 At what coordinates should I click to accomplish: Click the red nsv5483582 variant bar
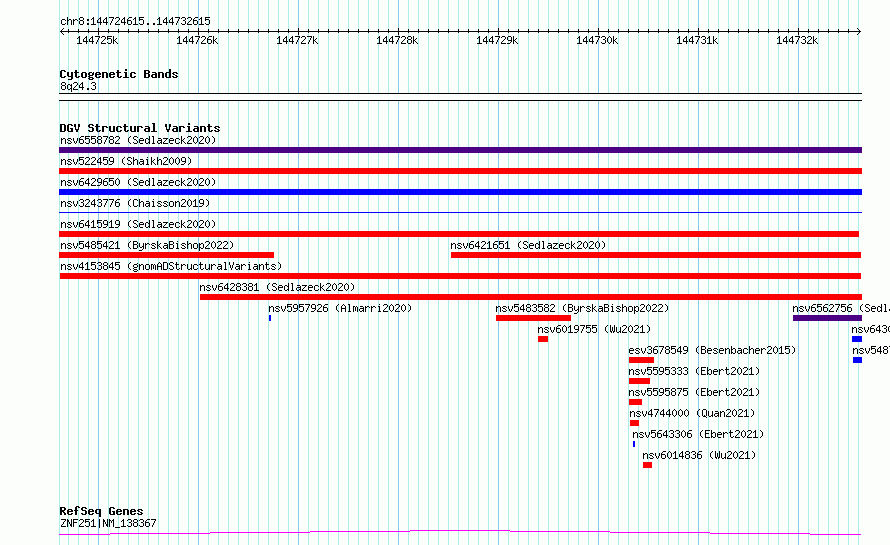tap(533, 318)
